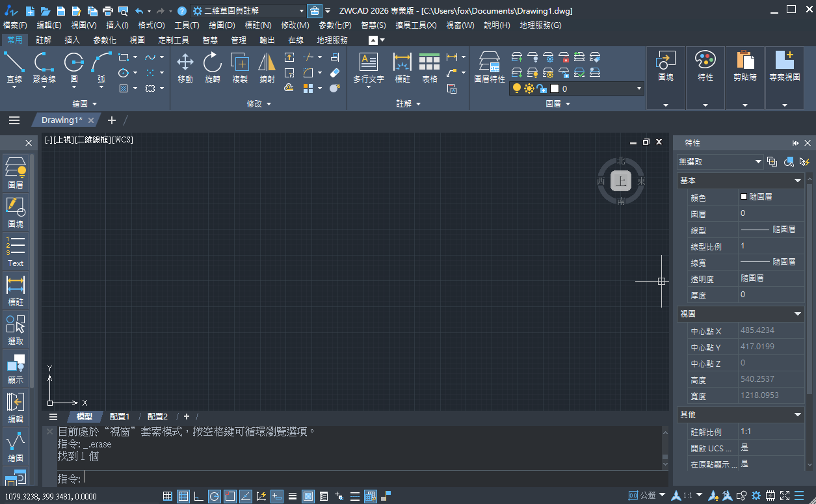
Task: Click the 鏡射 mirror tool
Action: point(267,68)
